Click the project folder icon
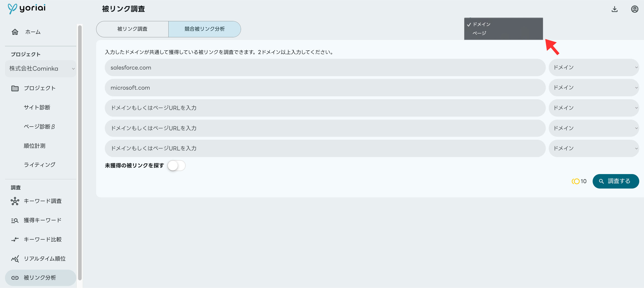Viewport: 644px width, 288px height. pyautogui.click(x=15, y=88)
